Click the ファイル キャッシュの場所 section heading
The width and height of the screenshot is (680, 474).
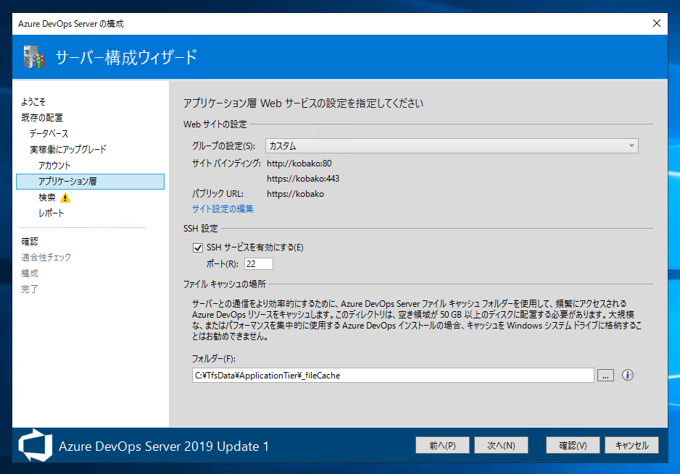pos(225,284)
